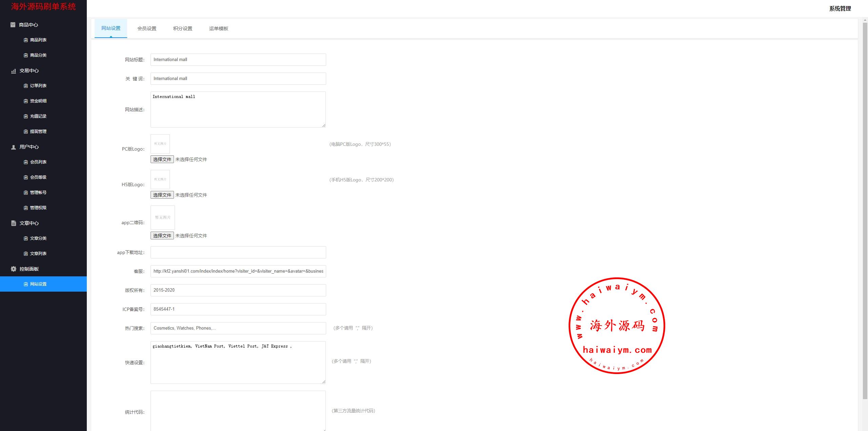Collapse the 文章中心 sidebar section
The height and width of the screenshot is (431, 868).
click(x=29, y=223)
